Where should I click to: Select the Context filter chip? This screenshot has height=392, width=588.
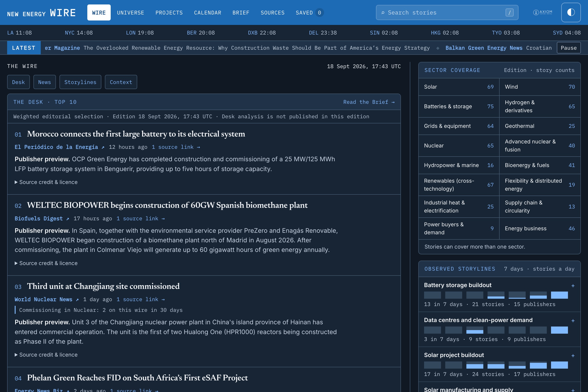coord(121,82)
